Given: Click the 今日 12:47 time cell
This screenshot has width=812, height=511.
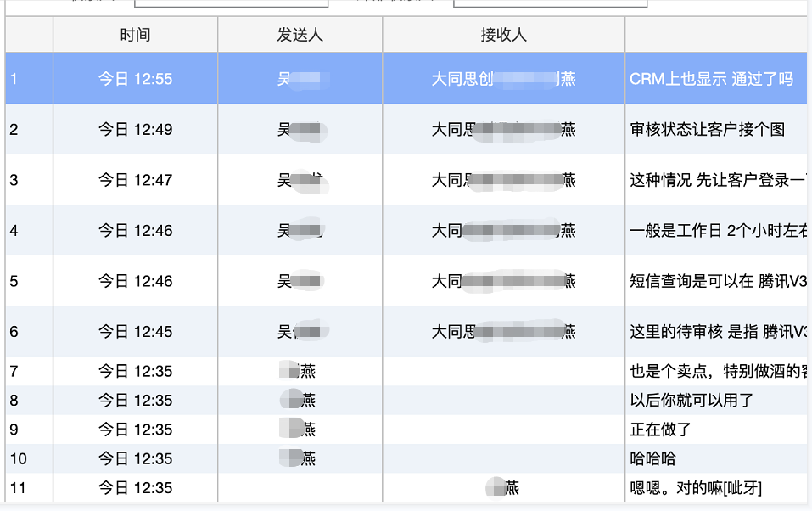Looking at the screenshot, I should point(135,180).
